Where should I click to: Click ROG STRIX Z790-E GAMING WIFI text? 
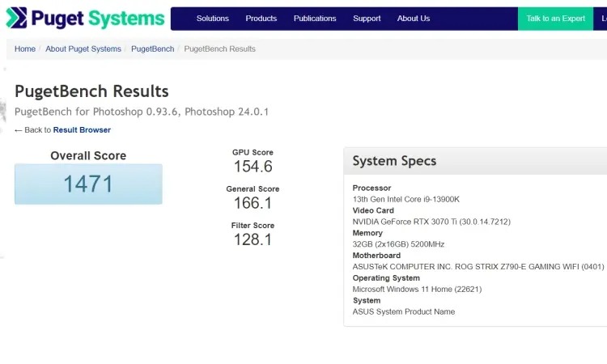click(517, 266)
